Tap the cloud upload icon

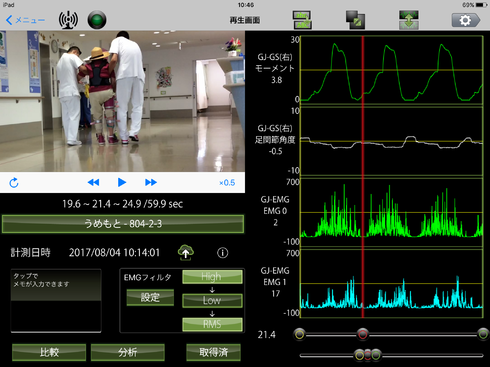[186, 252]
